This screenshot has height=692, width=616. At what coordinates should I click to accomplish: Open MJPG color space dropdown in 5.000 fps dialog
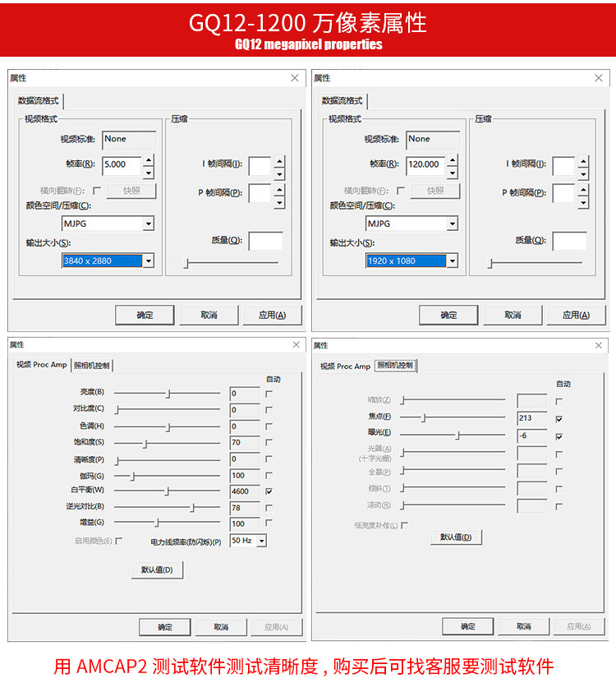pyautogui.click(x=149, y=224)
